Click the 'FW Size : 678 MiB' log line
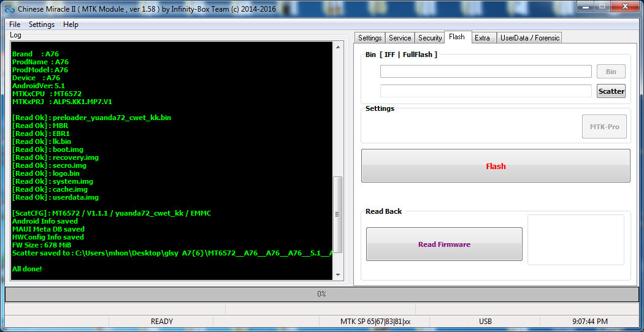 [43, 245]
